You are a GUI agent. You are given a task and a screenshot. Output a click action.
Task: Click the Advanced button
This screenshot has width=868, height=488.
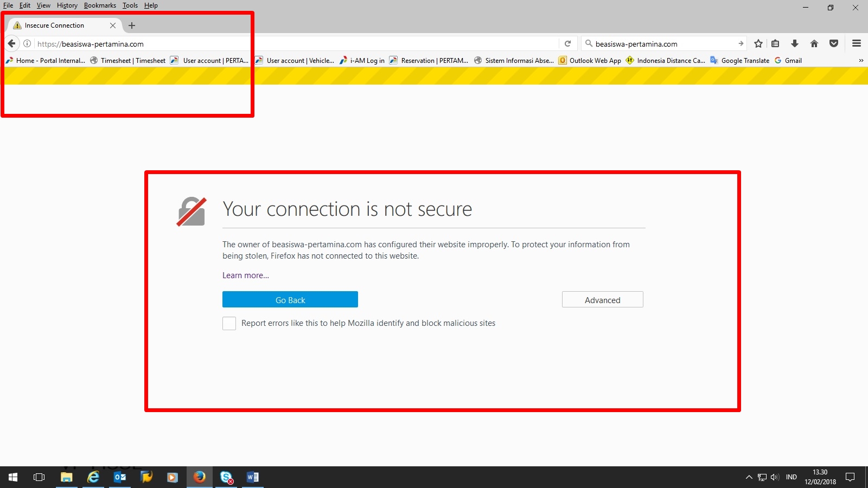click(x=603, y=299)
